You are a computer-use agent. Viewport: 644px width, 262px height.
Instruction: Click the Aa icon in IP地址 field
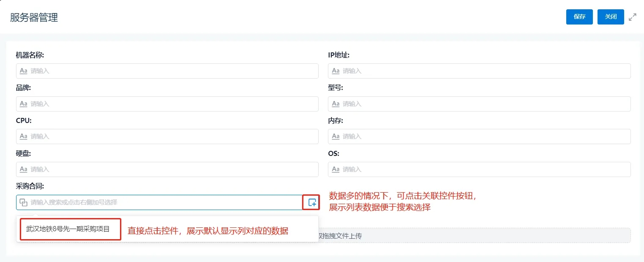click(336, 71)
